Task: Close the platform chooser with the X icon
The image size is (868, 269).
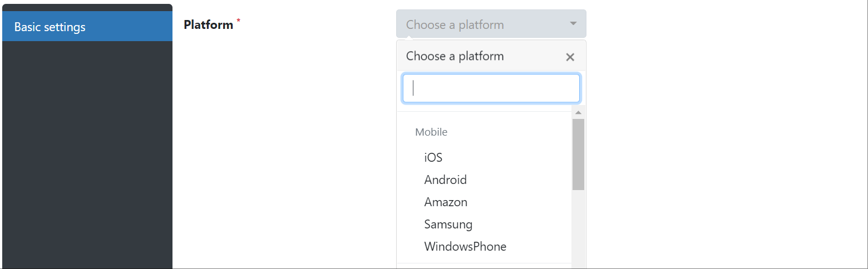Action: tap(570, 57)
